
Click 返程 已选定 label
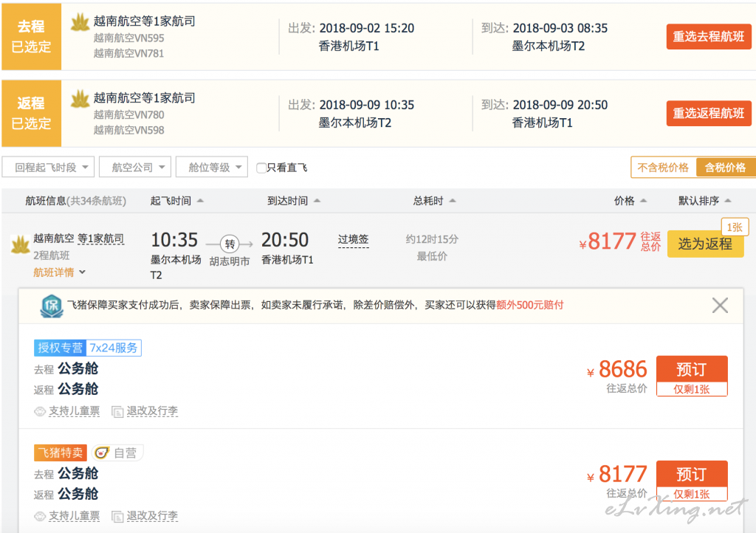pos(31,113)
